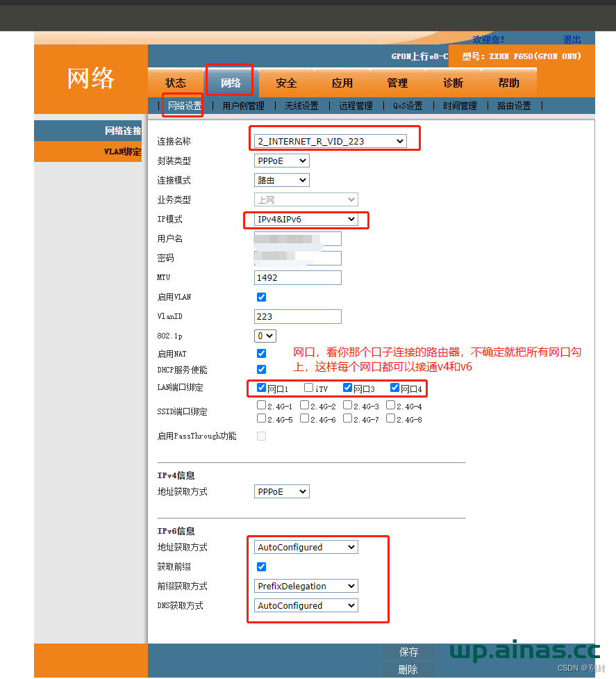Open the 安全 tab

pos(285,82)
